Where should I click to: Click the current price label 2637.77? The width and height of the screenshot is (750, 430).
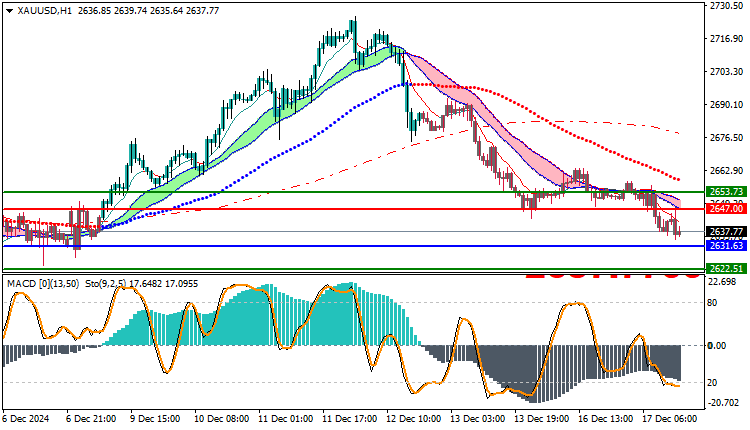pos(726,232)
